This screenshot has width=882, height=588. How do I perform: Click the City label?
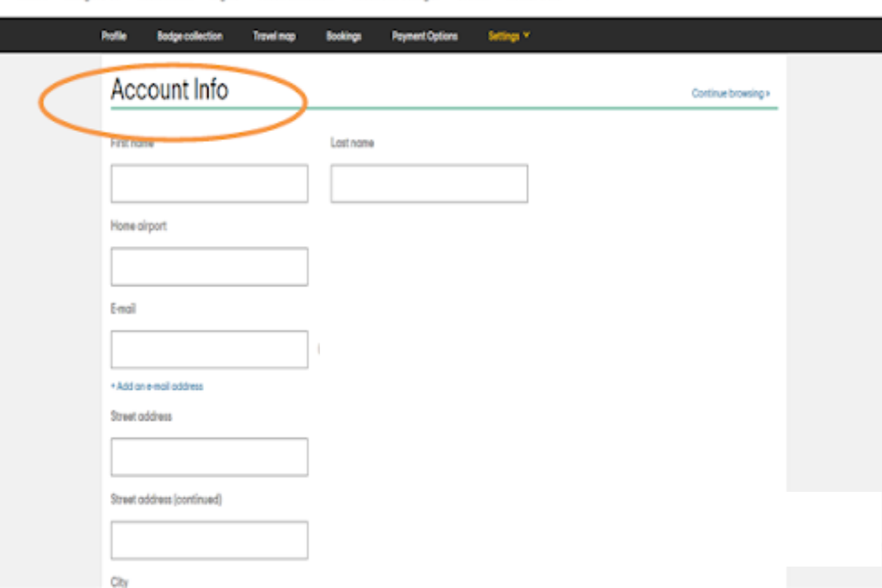click(x=120, y=582)
